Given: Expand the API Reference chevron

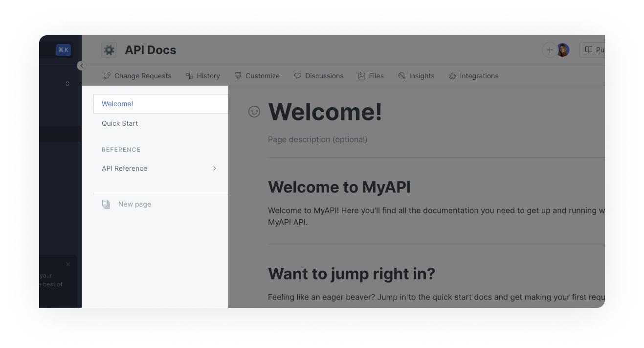Looking at the screenshot, I should click(x=214, y=168).
